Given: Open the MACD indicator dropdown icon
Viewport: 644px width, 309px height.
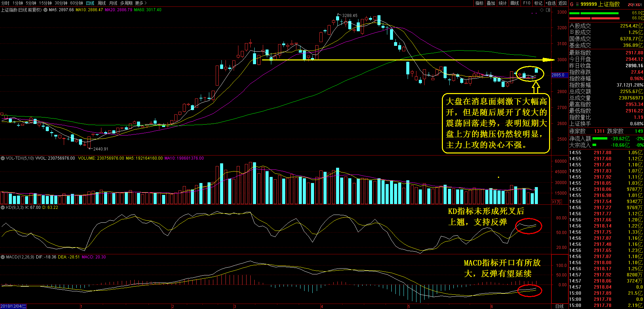Looking at the screenshot, I should pyautogui.click(x=3, y=257).
